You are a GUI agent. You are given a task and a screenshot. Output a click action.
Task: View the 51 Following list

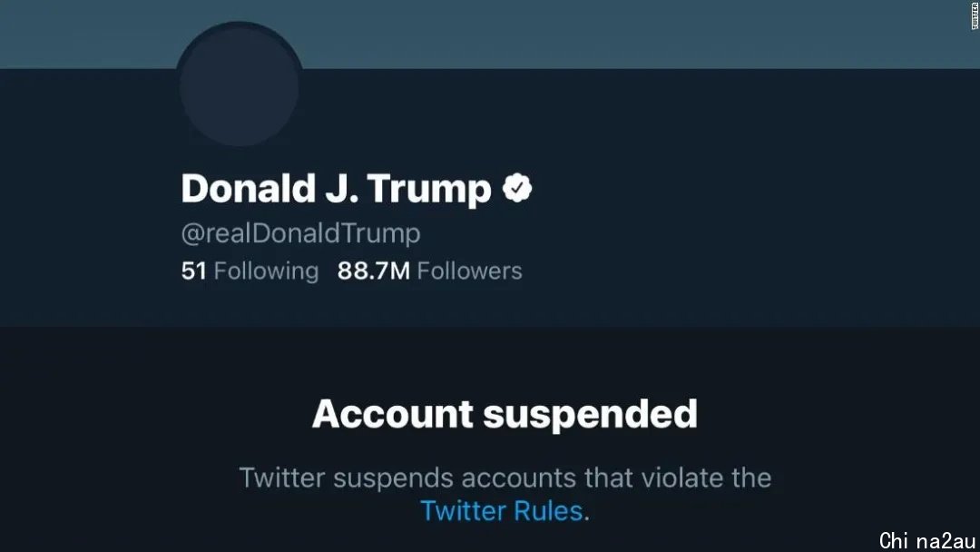point(250,271)
